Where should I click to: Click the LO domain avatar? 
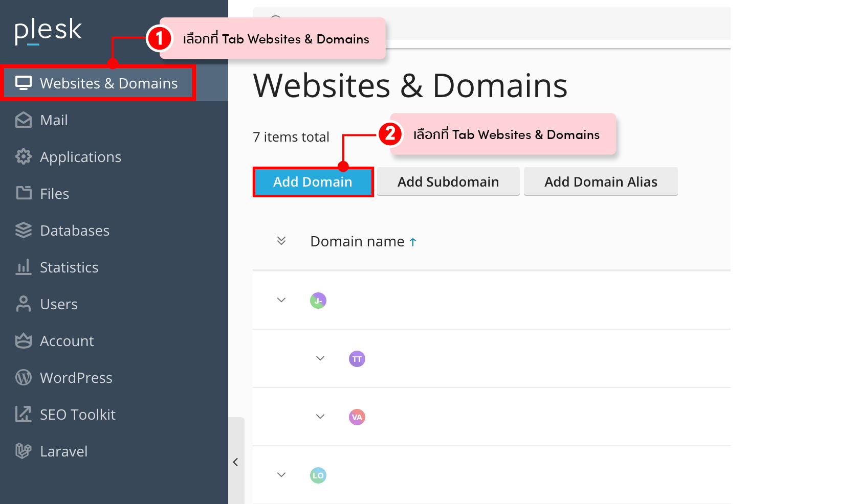(318, 475)
